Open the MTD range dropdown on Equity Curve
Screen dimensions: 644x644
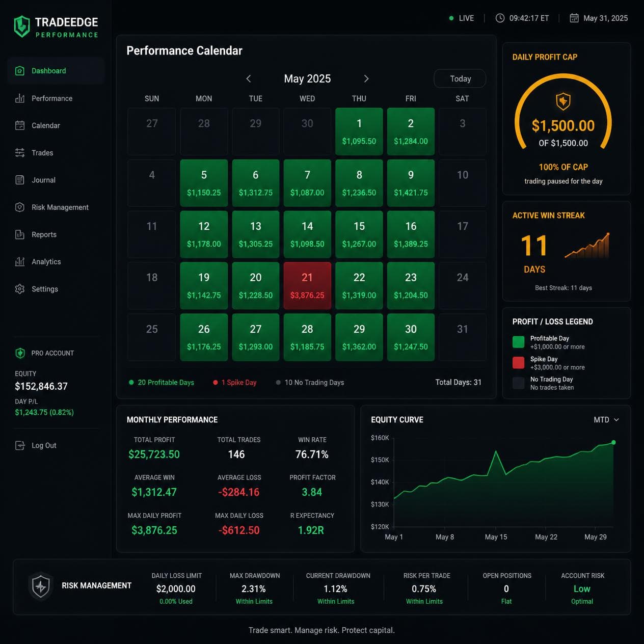(606, 420)
